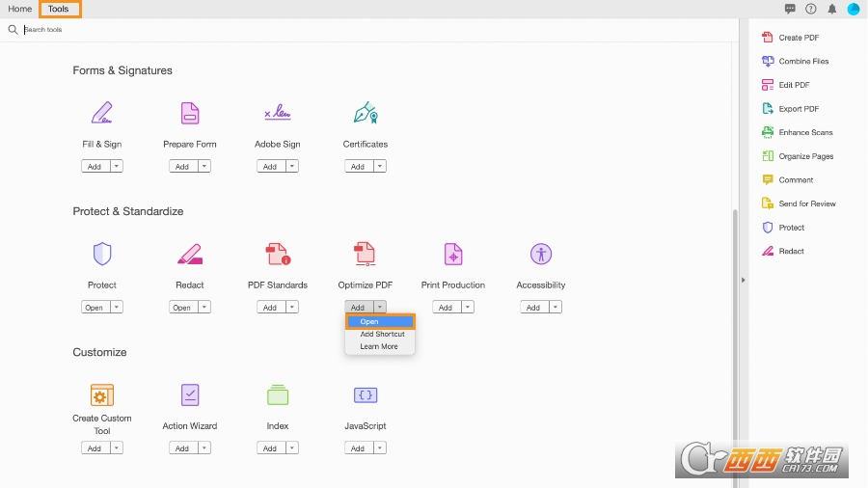Click Add under Create Custom Tool
The height and width of the screenshot is (488, 868).
[95, 448]
